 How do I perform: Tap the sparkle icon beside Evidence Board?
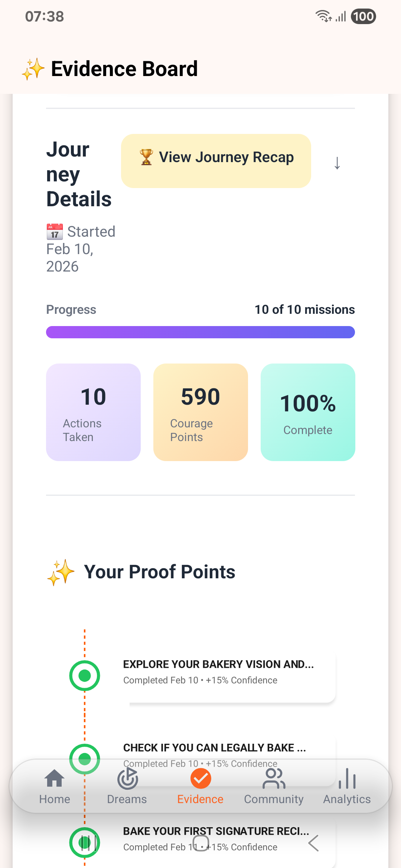tap(33, 69)
